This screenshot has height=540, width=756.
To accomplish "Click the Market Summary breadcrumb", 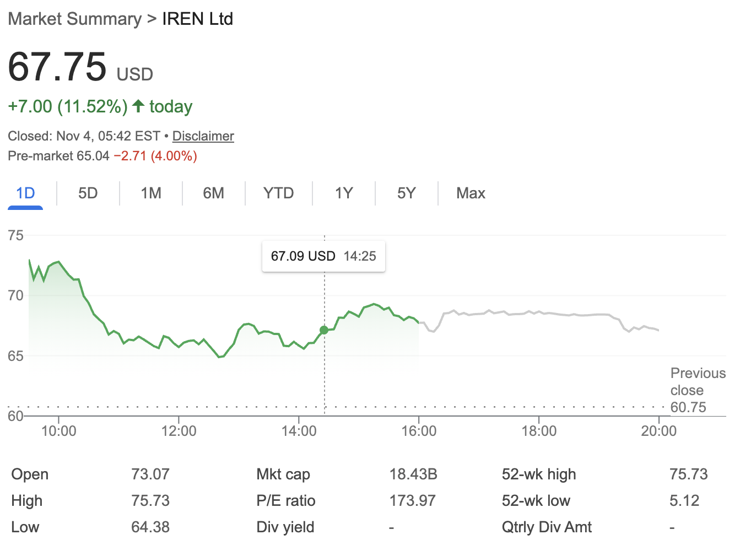I will [x=75, y=19].
